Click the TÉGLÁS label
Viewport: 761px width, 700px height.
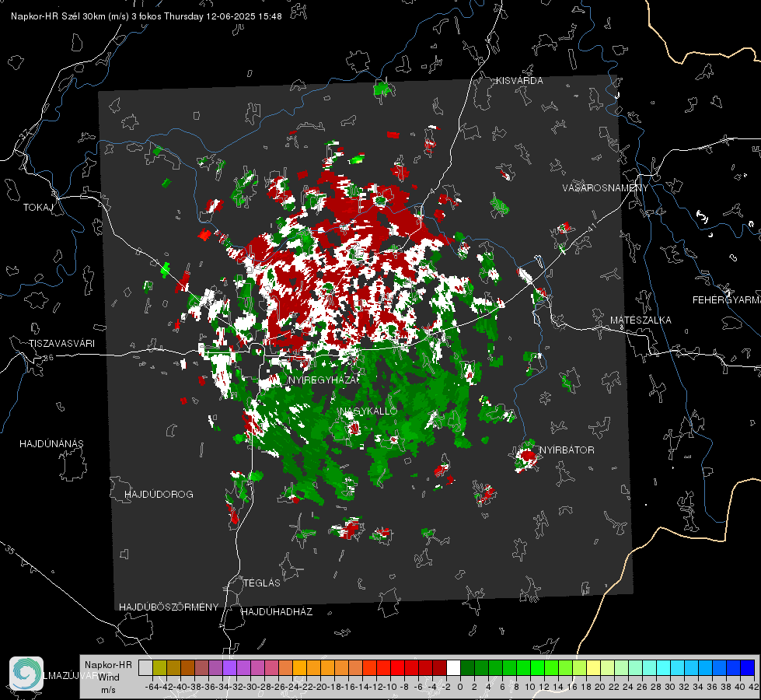262,583
